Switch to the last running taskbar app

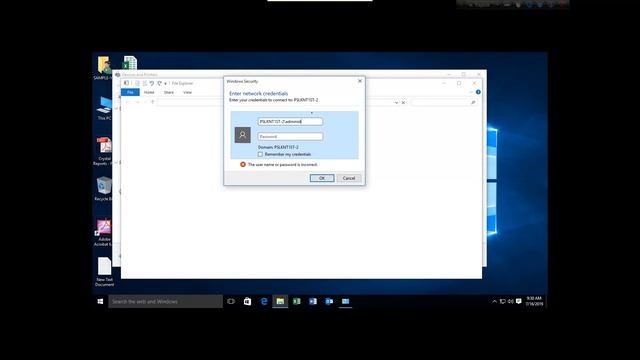(x=345, y=302)
